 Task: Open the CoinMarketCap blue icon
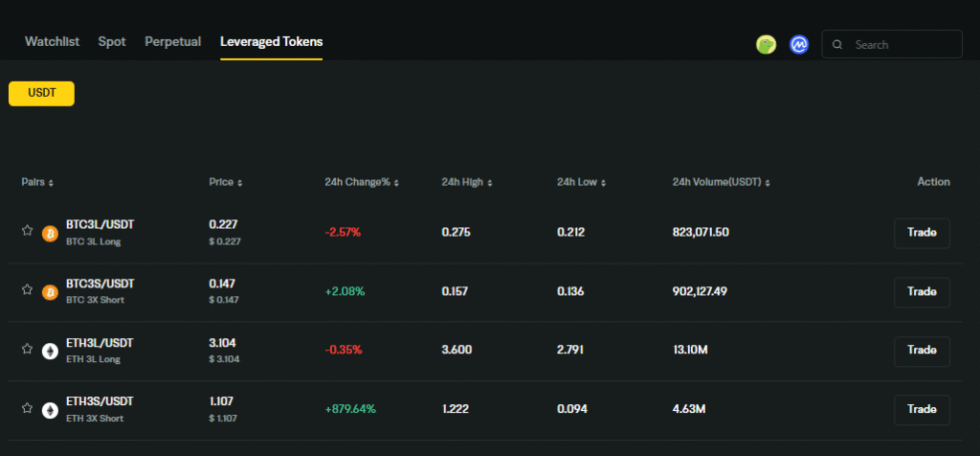click(799, 44)
